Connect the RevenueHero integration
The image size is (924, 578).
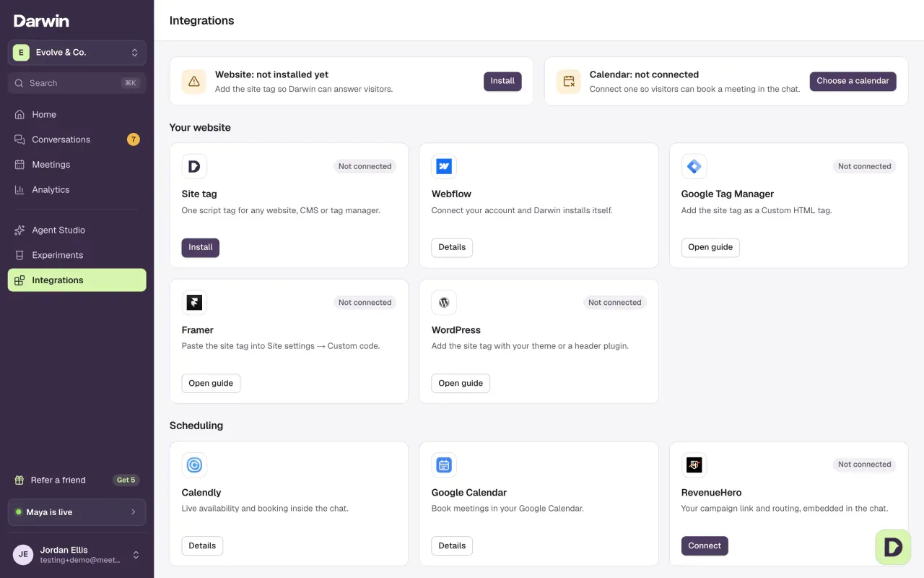pos(705,546)
